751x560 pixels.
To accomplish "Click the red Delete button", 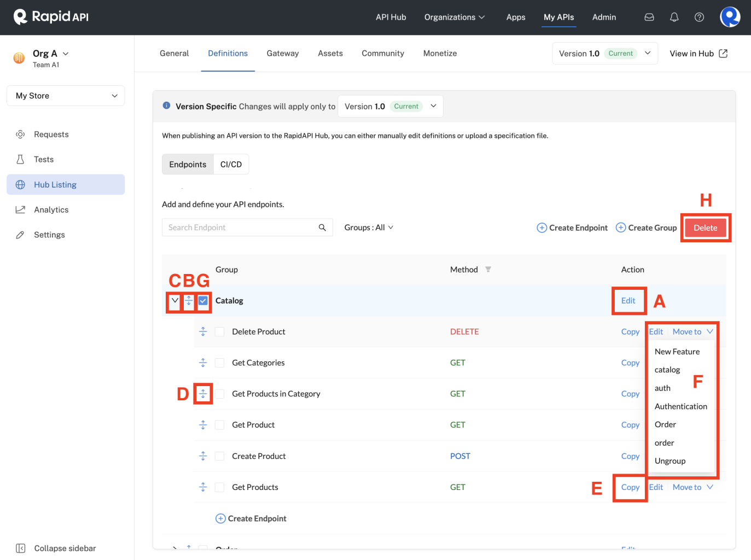I will tap(706, 228).
